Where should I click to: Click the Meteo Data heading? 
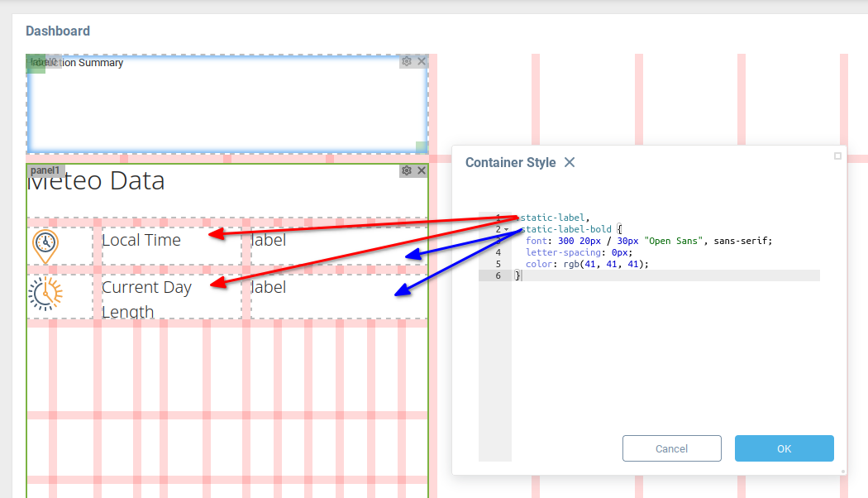click(96, 181)
